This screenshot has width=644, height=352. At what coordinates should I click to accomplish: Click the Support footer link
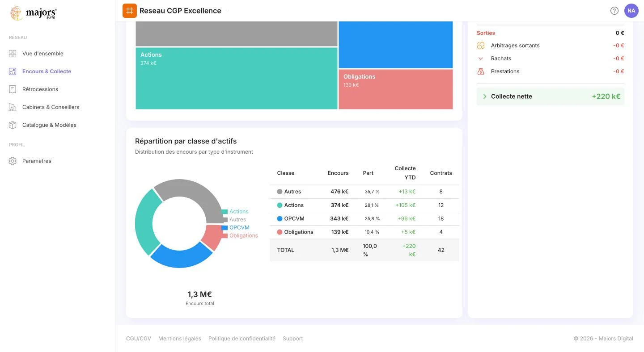[293, 339]
